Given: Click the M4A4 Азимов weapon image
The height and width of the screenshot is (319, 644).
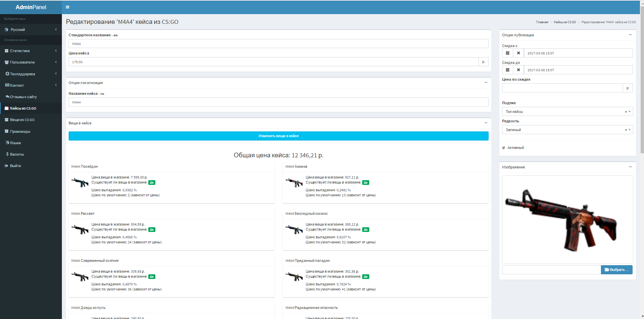Looking at the screenshot, I should coord(294,183).
